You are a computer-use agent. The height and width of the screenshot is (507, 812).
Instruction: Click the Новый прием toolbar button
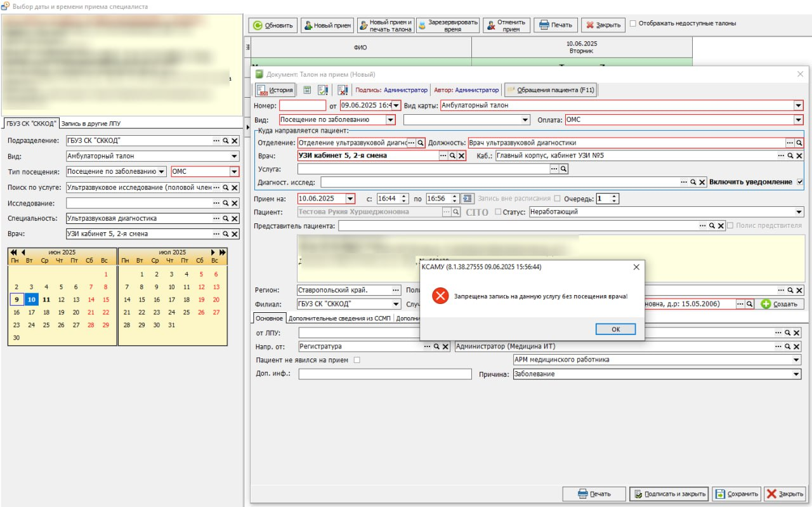pos(327,25)
